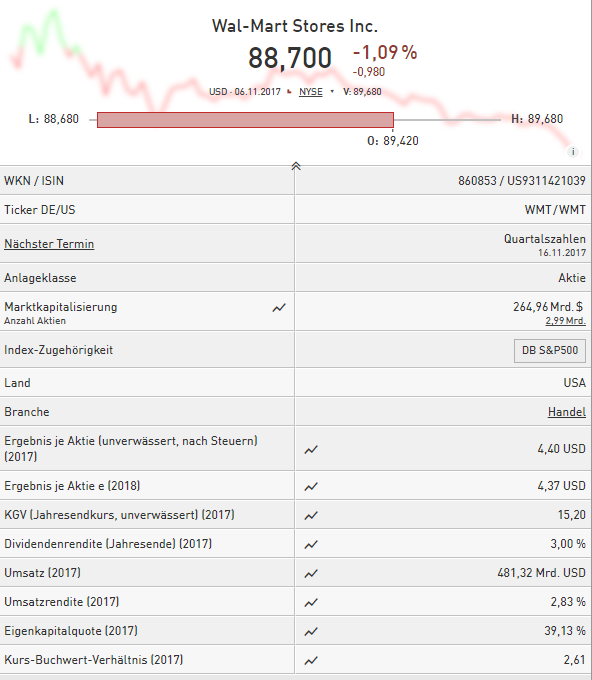Show Dividendenrendite (2017) chart icon
The width and height of the screenshot is (592, 680).
[311, 545]
